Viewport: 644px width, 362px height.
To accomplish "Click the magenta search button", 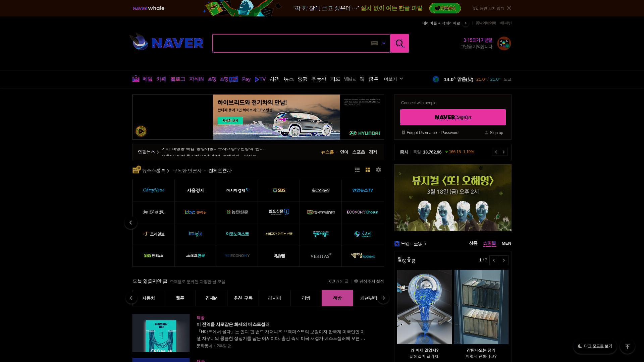I will pyautogui.click(x=399, y=43).
